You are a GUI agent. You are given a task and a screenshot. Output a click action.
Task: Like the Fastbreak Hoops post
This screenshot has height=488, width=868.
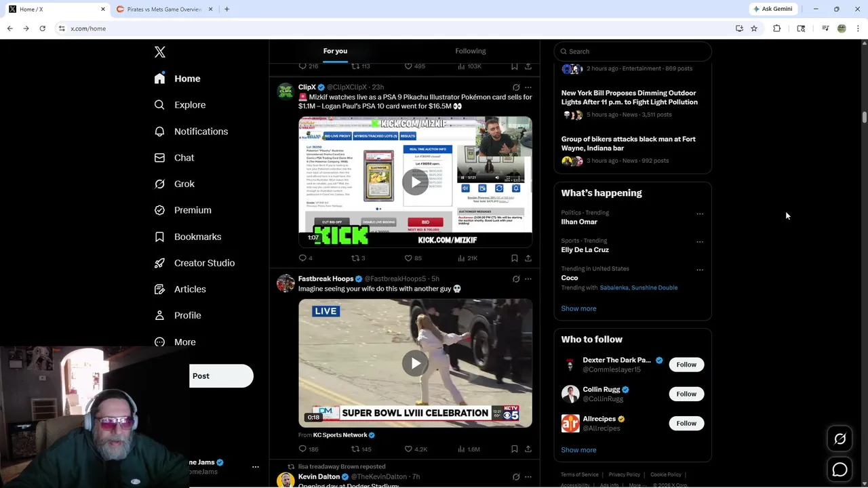(x=416, y=449)
